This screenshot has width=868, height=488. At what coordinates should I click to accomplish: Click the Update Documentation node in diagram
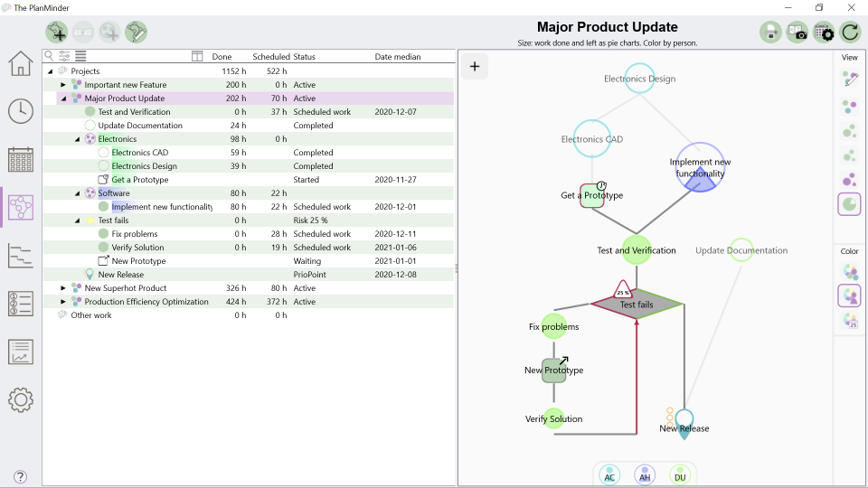(741, 250)
